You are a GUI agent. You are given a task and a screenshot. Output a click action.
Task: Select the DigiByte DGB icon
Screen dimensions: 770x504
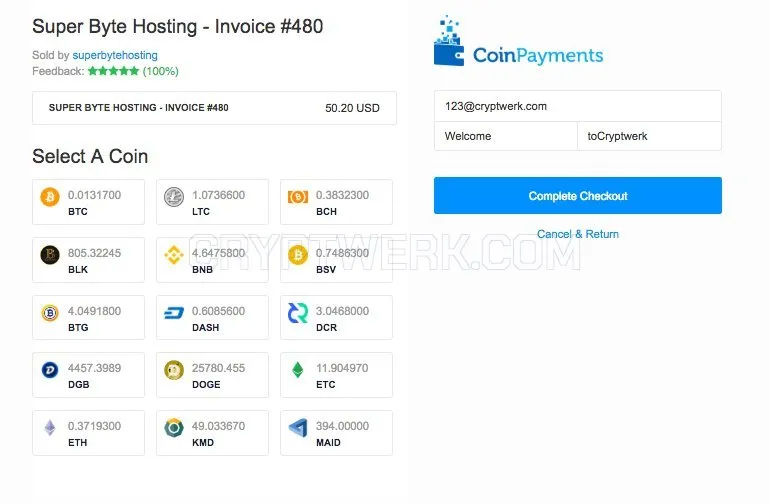click(50, 369)
